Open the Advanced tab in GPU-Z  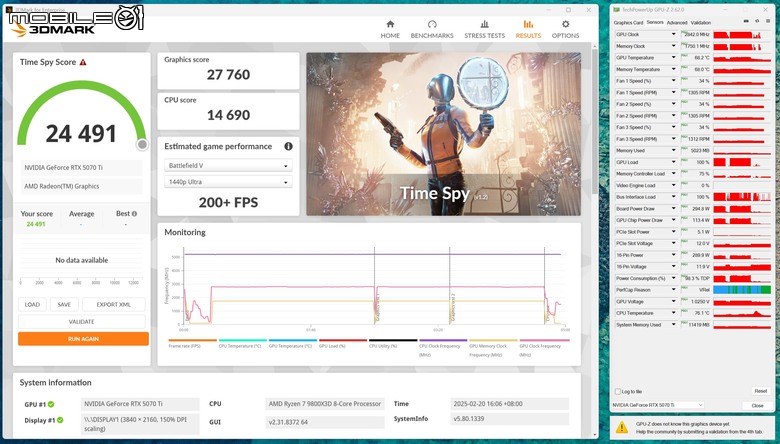[677, 23]
